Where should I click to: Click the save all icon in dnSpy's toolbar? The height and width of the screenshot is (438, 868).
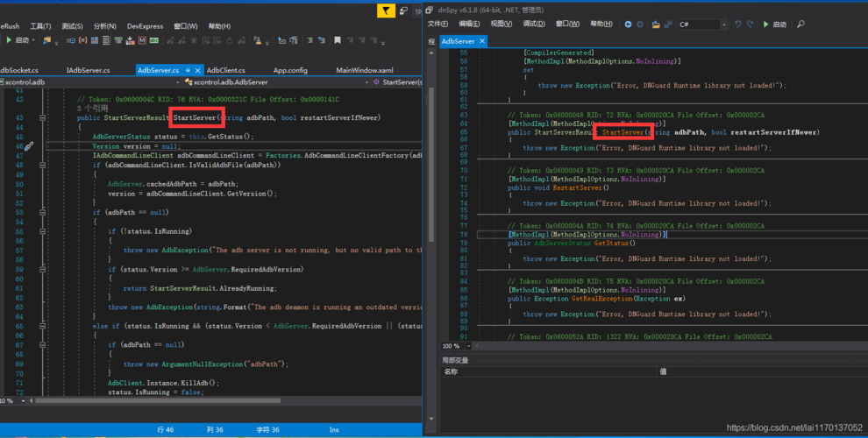pos(668,25)
